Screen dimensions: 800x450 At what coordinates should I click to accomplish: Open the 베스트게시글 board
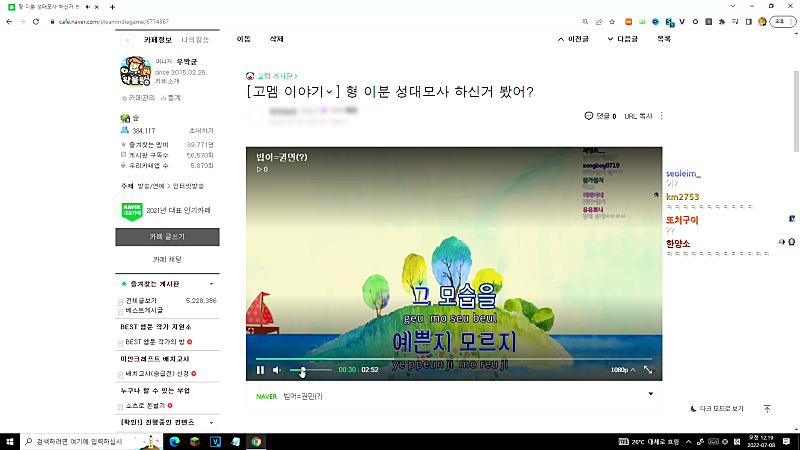(144, 310)
